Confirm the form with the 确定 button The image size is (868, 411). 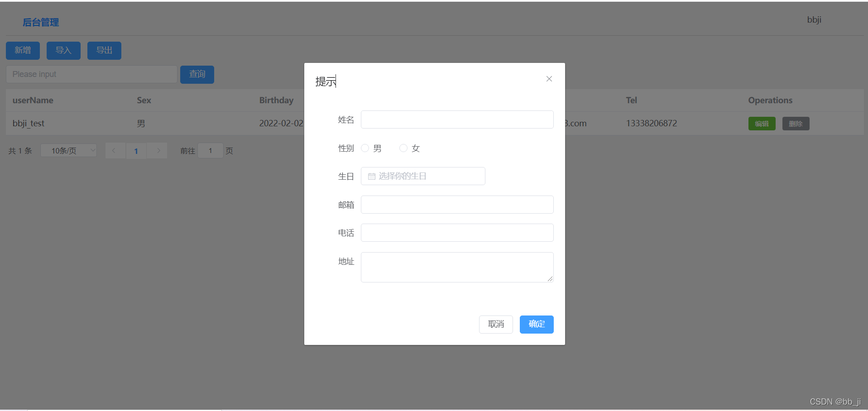[x=537, y=324]
